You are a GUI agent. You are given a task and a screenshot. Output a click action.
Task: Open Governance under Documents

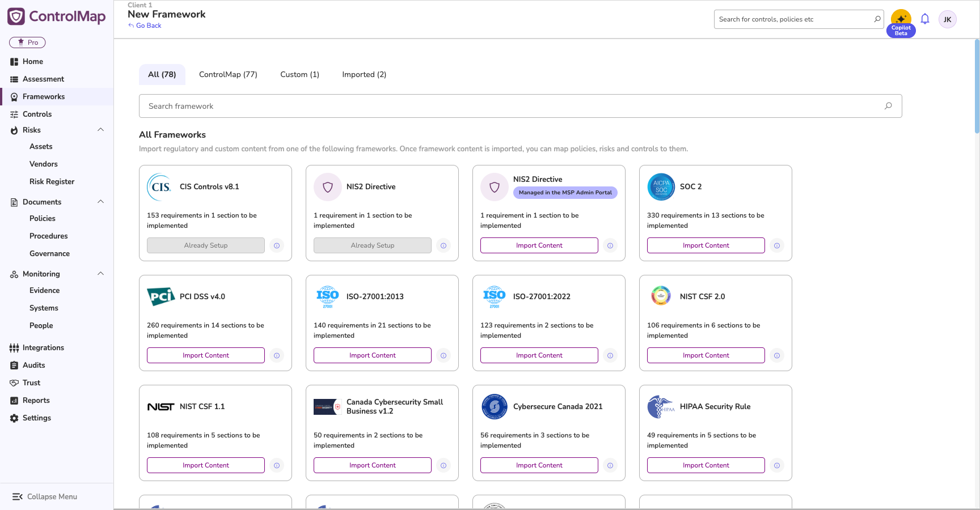[50, 253]
